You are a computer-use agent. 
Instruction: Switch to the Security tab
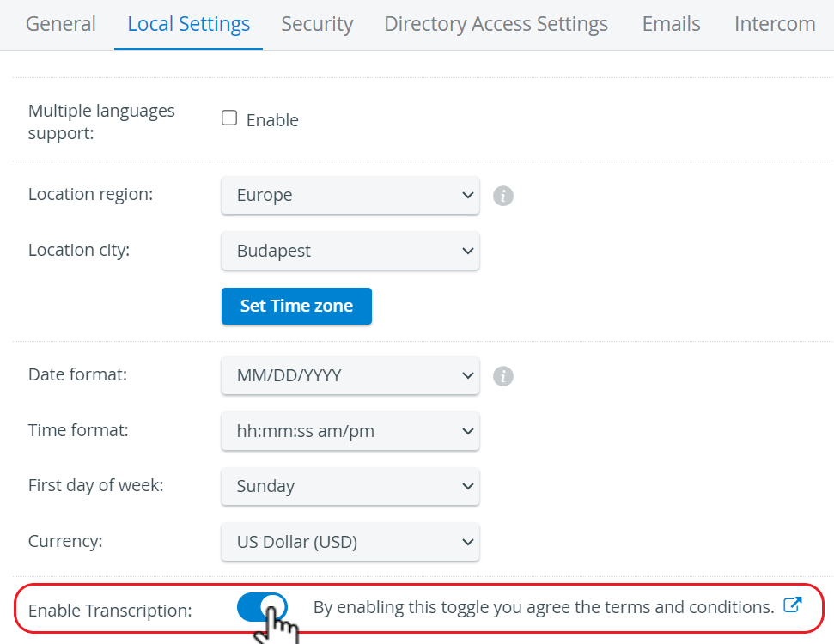coord(317,24)
